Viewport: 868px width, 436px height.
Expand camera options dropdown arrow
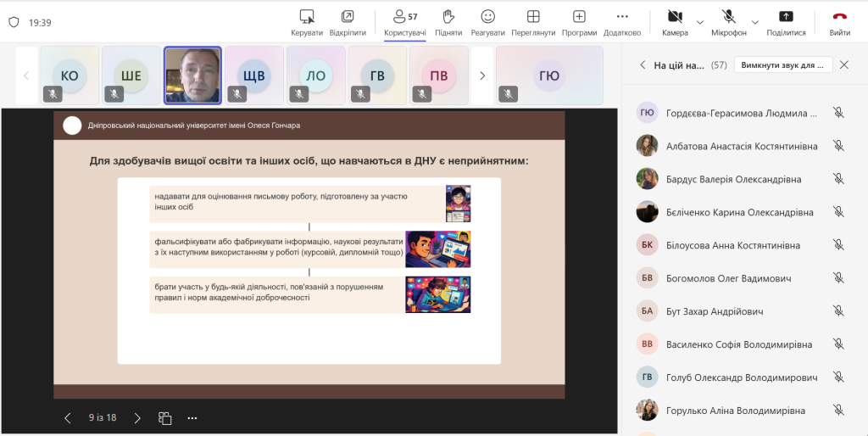point(700,21)
